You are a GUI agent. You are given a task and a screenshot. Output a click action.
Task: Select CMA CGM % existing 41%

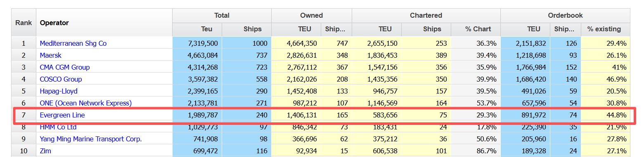pos(606,67)
